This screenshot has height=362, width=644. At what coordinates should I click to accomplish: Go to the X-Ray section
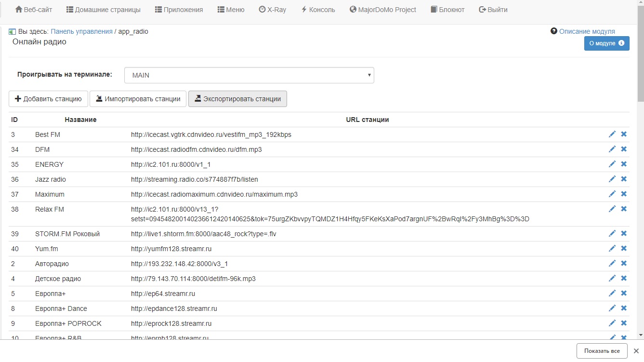[273, 10]
